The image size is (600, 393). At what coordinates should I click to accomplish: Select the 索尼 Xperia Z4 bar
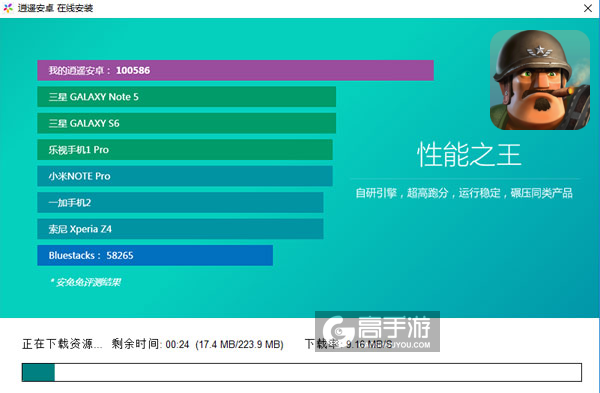tap(180, 229)
